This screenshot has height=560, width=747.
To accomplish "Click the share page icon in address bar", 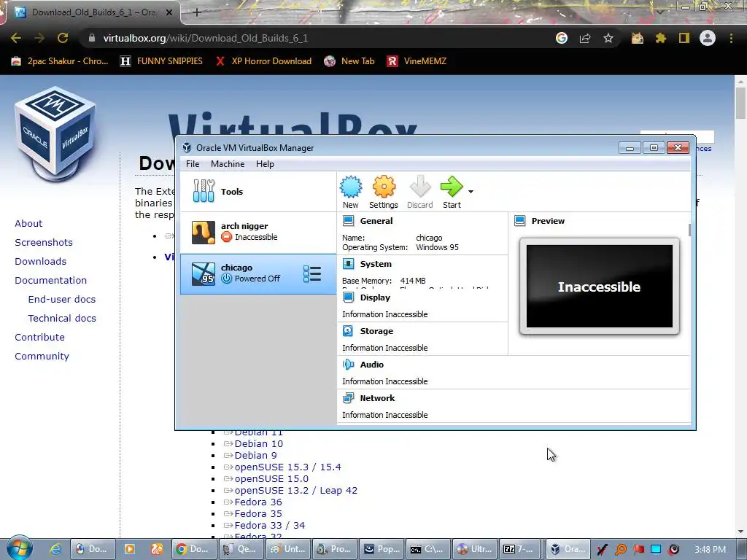I will pos(585,38).
